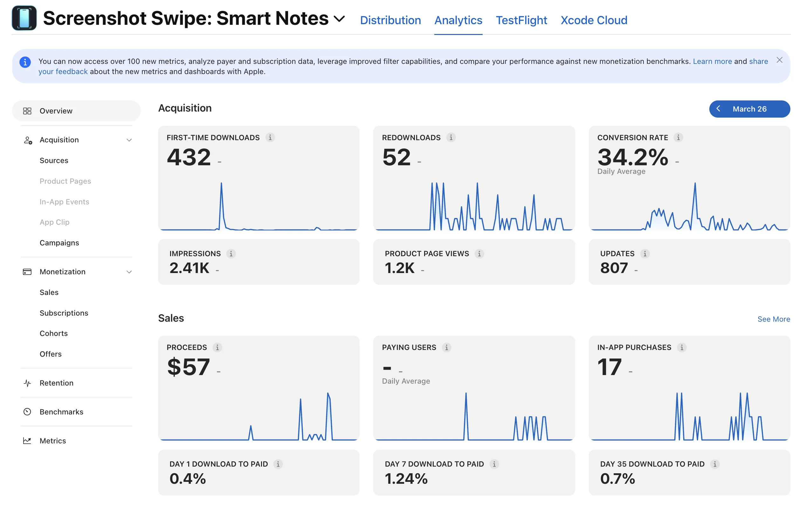Viewport: 812px width, 513px height.
Task: Collapse the Monetization sidebar section
Action: click(129, 272)
